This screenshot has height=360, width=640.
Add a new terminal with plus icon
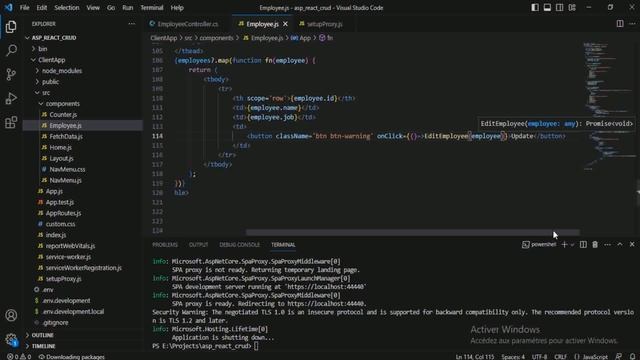(564, 244)
